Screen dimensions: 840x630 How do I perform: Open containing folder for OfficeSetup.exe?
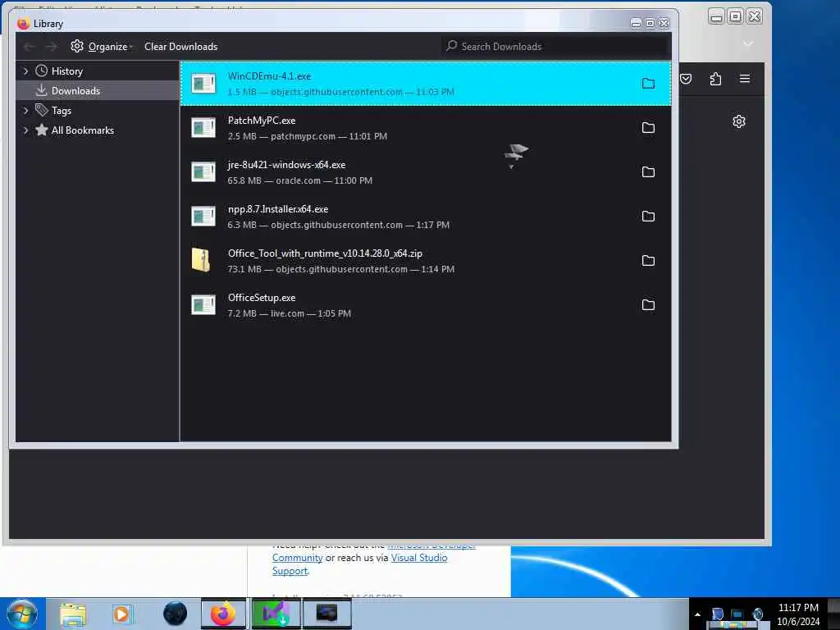click(x=648, y=305)
